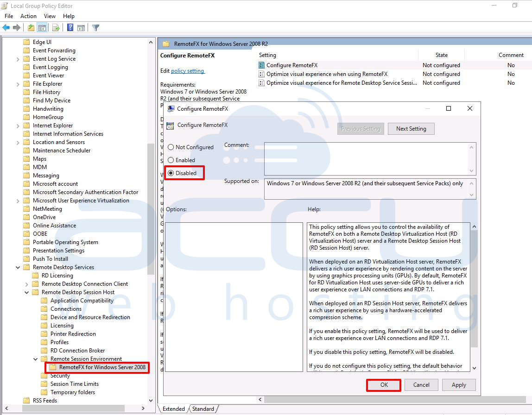Screen dimensions: 532x415
Task: Open the policy setting link
Action: pyautogui.click(x=188, y=71)
